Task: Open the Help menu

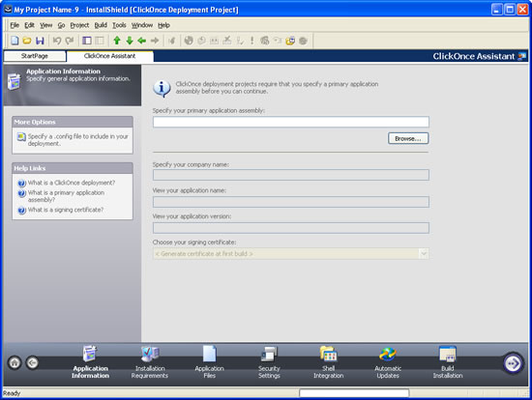Action: pos(163,25)
